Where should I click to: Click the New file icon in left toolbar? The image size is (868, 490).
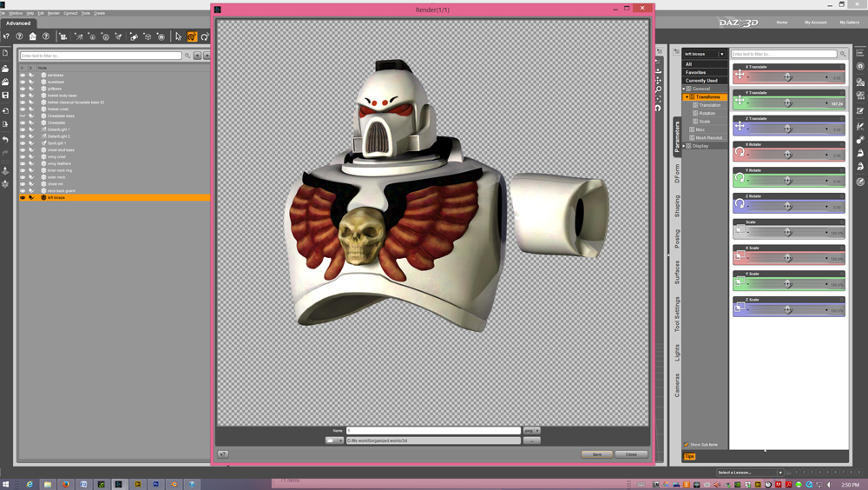[x=5, y=54]
